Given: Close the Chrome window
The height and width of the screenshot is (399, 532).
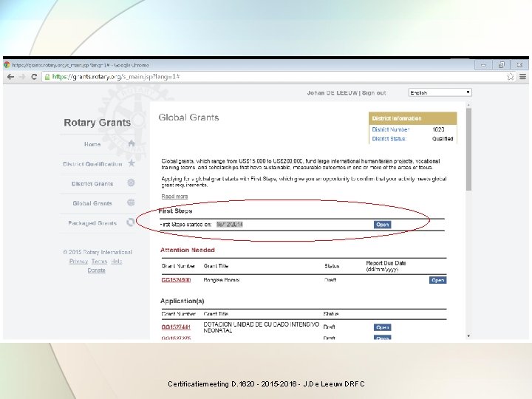Looking at the screenshot, I should 519,65.
